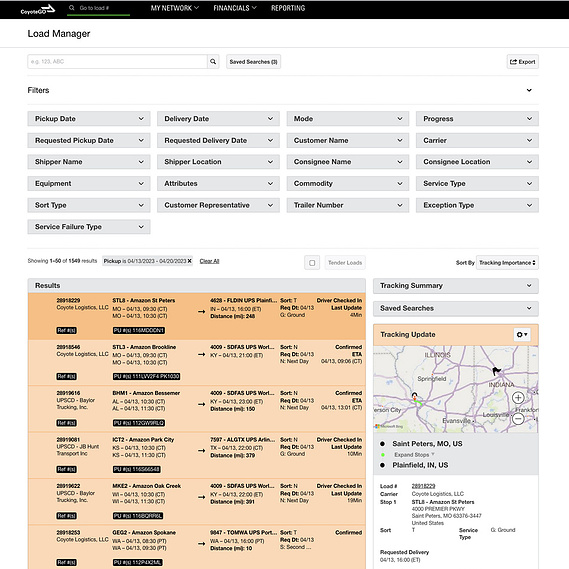The height and width of the screenshot is (569, 569).
Task: Click Ref #(s) tag on load 28918229
Action: (x=66, y=331)
